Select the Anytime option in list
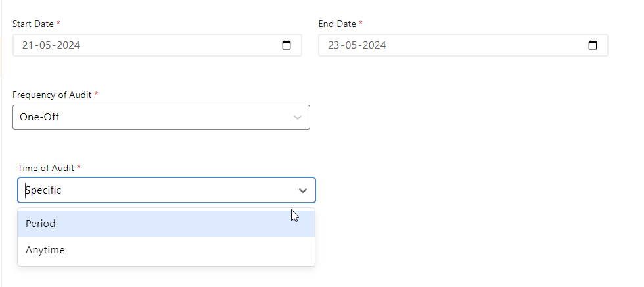The image size is (644, 287). pyautogui.click(x=45, y=250)
